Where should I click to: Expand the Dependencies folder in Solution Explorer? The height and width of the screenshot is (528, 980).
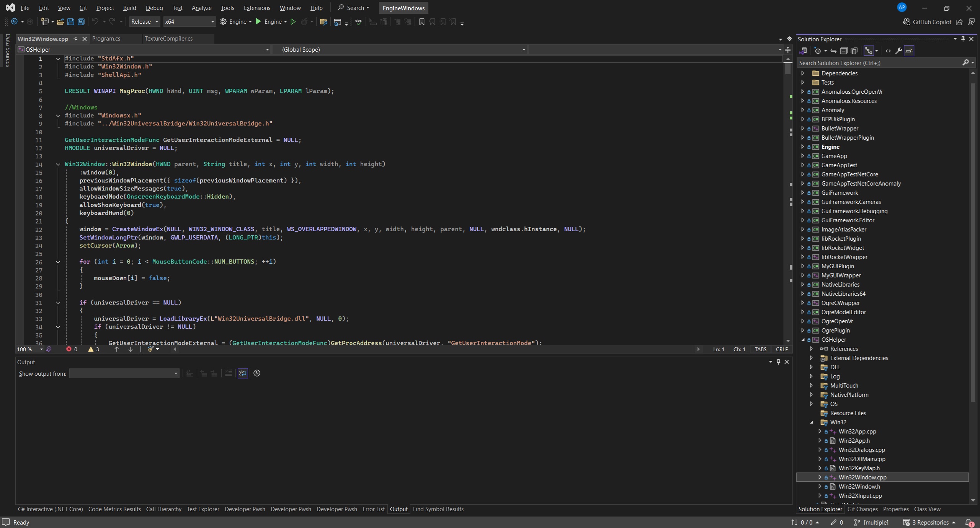point(803,73)
